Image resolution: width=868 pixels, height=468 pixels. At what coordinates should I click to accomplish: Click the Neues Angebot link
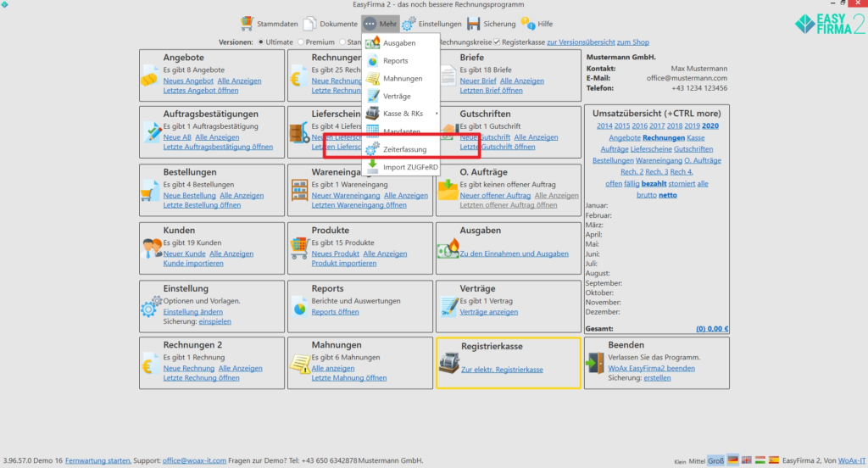point(188,81)
